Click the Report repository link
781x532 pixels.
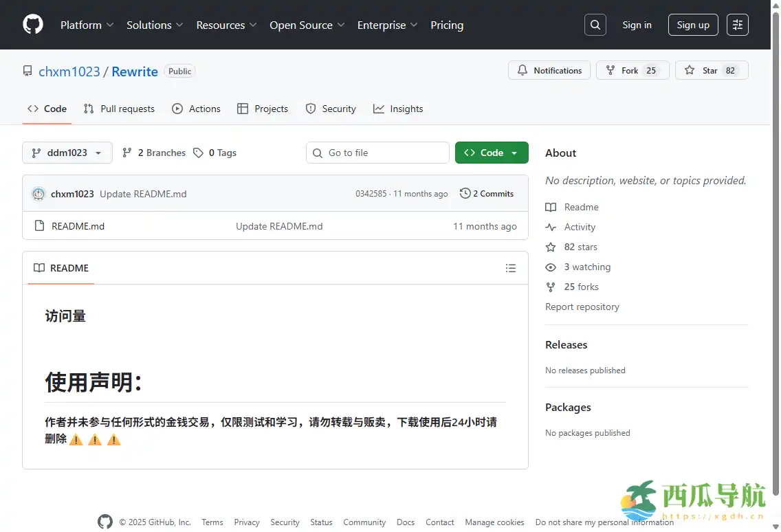tap(582, 307)
